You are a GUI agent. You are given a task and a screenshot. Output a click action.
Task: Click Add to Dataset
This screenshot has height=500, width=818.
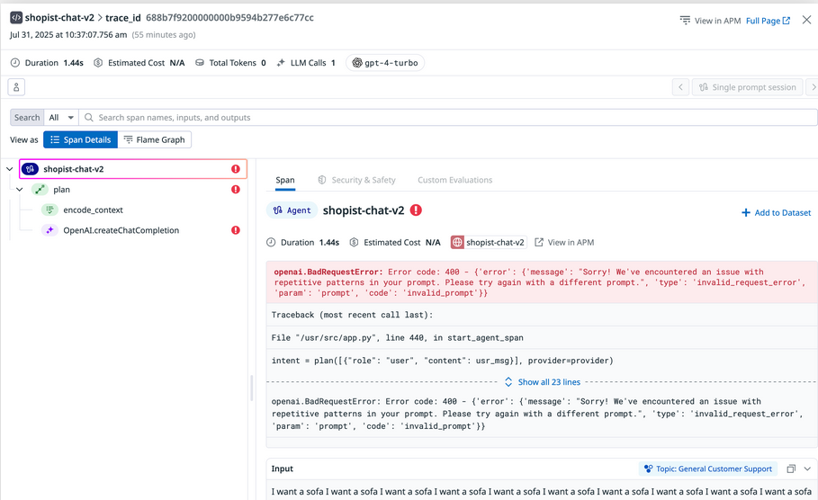(775, 212)
